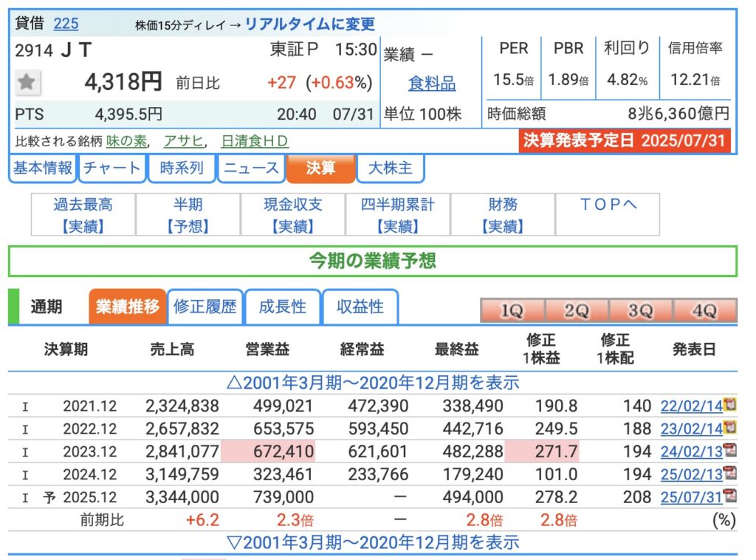The height and width of the screenshot is (560, 756).
Task: Open the 食料品 sector link
Action: point(432,83)
